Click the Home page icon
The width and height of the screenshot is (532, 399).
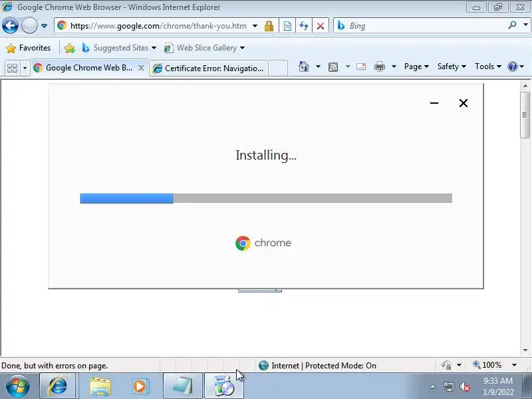point(304,66)
